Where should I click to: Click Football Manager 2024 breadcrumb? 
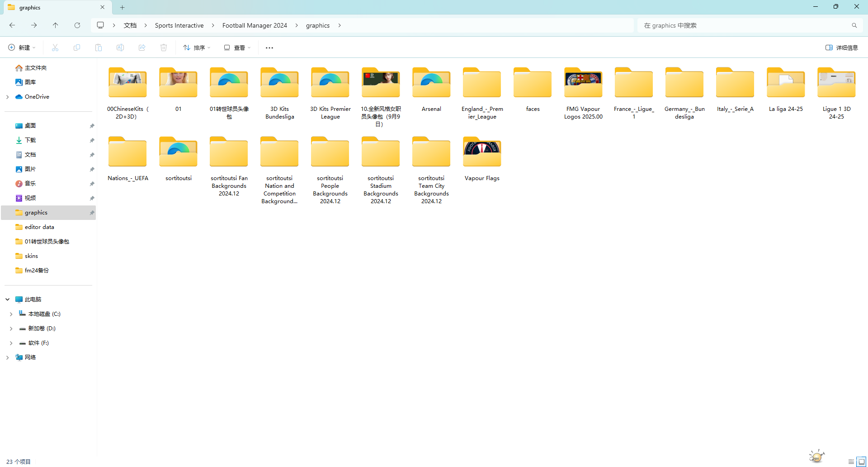pos(255,25)
